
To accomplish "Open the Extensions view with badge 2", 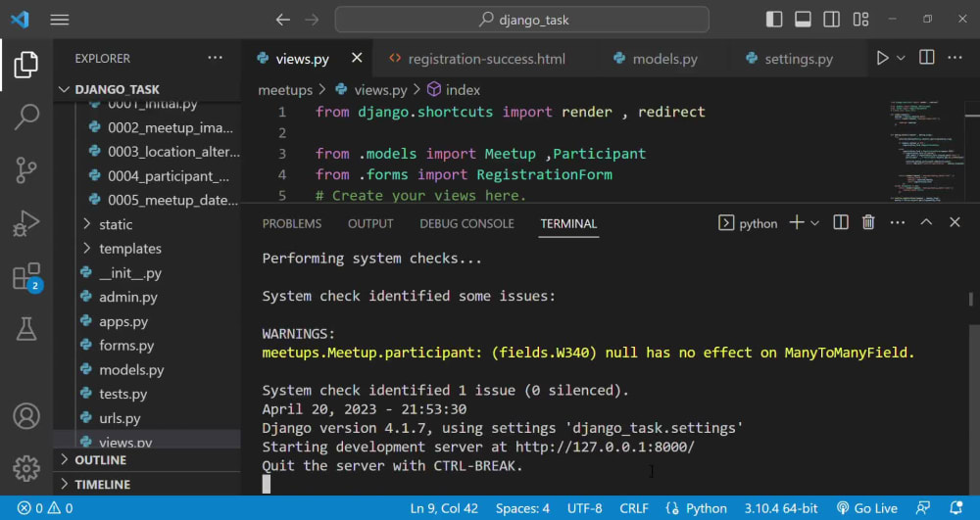I will point(26,276).
